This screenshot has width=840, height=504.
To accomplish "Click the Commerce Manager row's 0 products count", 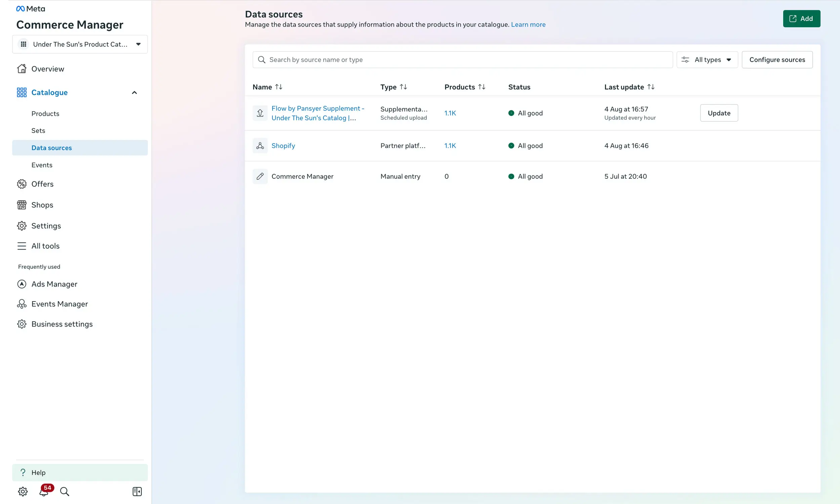I will (x=447, y=176).
